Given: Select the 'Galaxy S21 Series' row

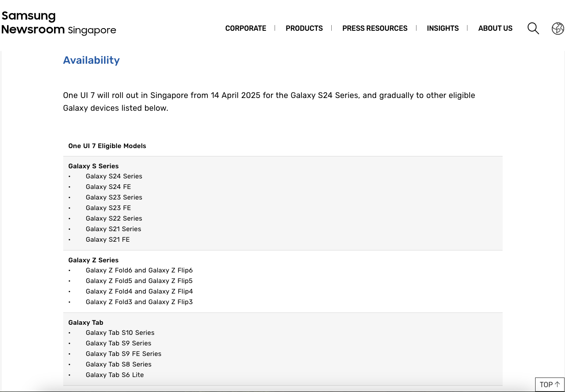Looking at the screenshot, I should pyautogui.click(x=113, y=229).
